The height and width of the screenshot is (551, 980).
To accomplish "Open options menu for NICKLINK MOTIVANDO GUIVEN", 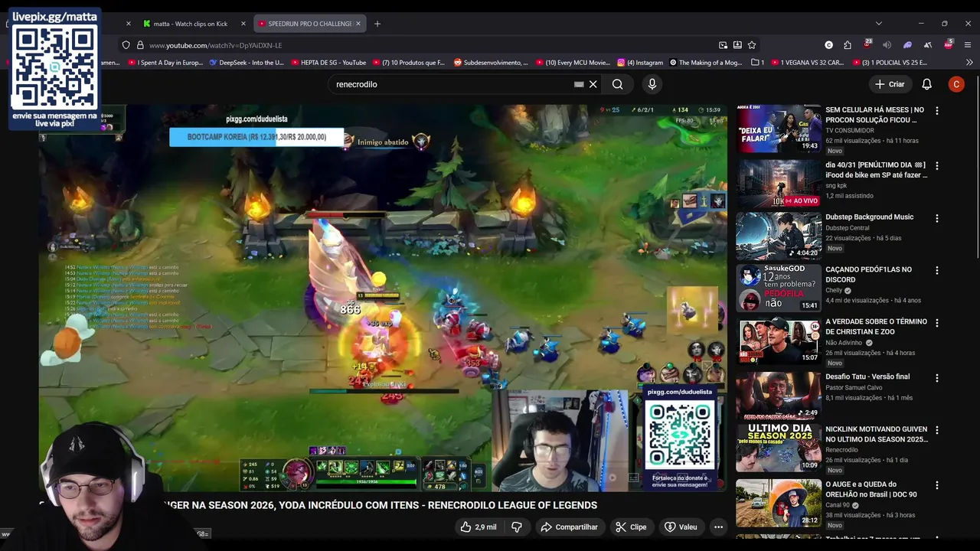I will point(936,430).
